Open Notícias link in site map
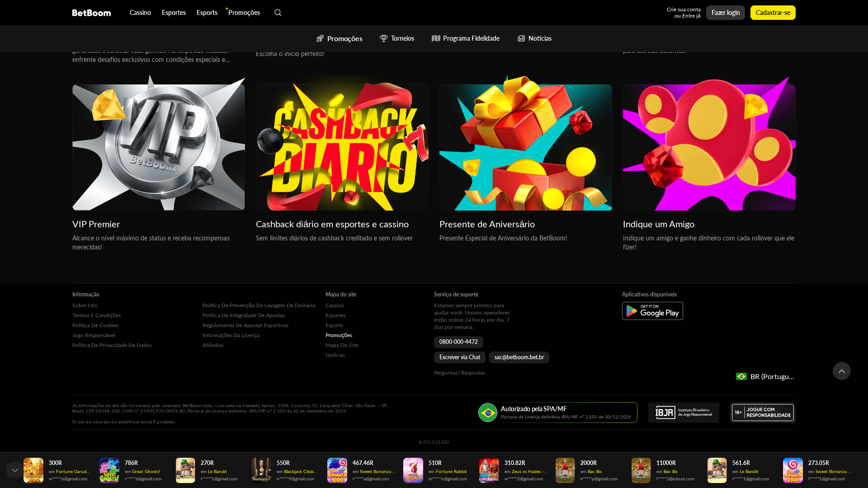 [335, 355]
